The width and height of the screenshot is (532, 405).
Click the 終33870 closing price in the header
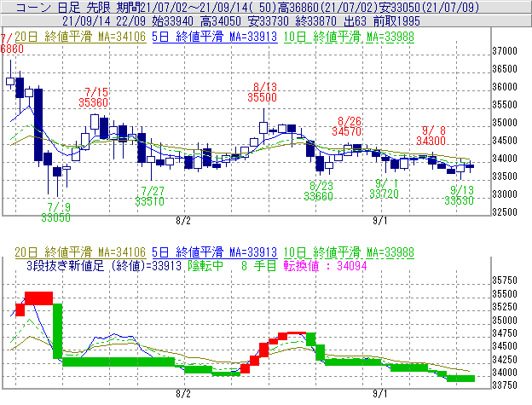point(316,21)
